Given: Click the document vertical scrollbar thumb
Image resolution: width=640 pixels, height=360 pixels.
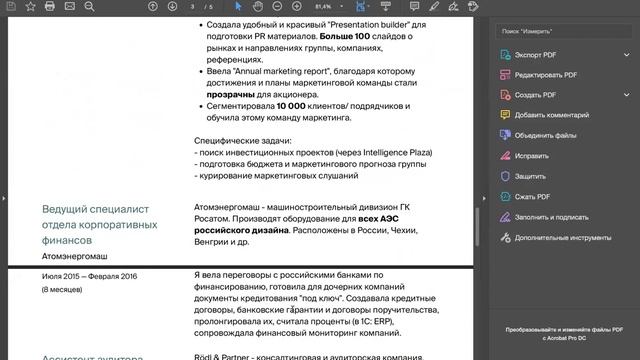Looking at the screenshot, I should (477, 227).
